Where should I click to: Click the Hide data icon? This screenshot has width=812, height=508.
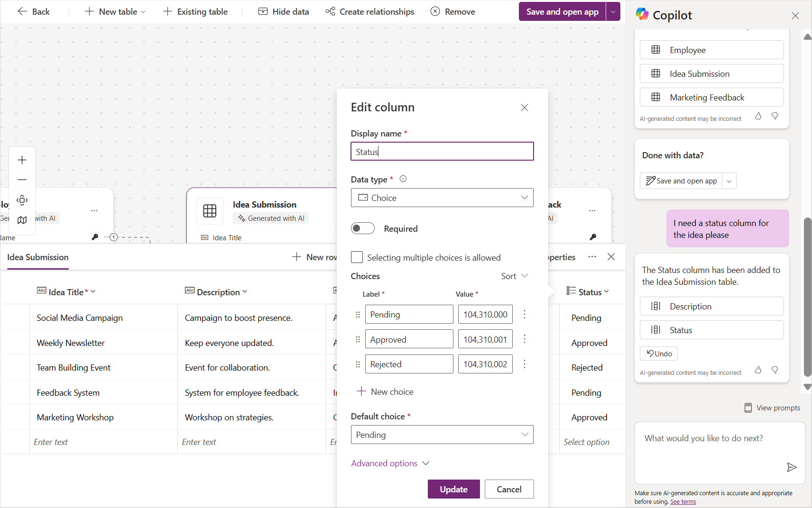263,11
